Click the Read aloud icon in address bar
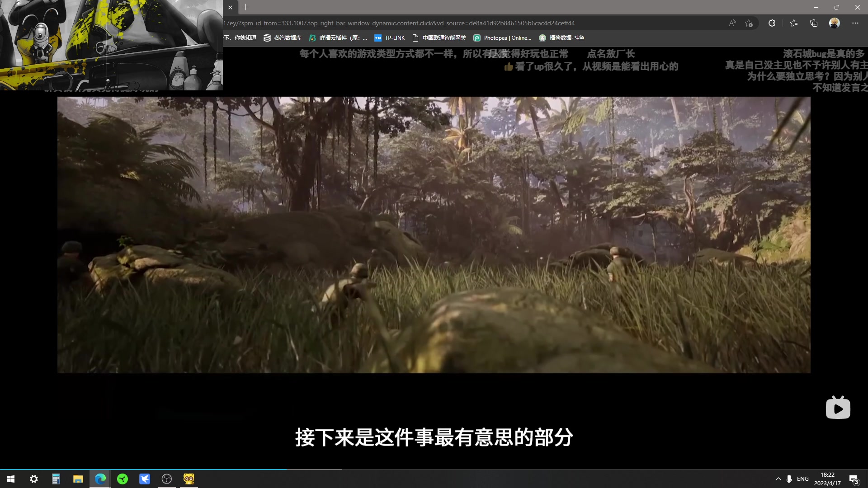The image size is (868, 488). click(732, 23)
